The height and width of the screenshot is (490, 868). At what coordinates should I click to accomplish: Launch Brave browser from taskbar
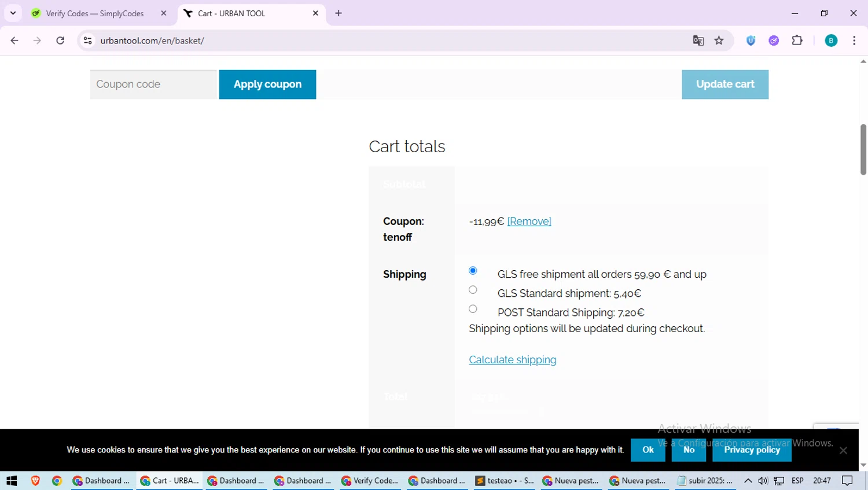coord(35,481)
